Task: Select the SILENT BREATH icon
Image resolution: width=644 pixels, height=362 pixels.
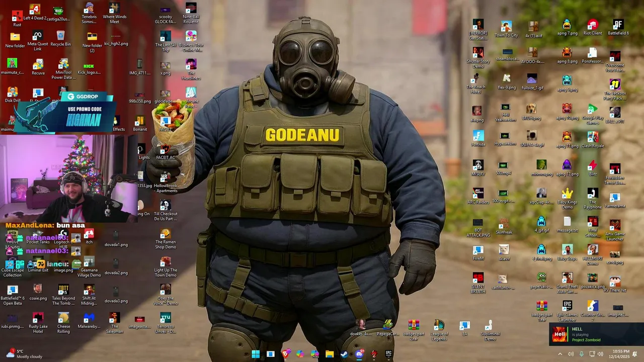Action: (478, 284)
